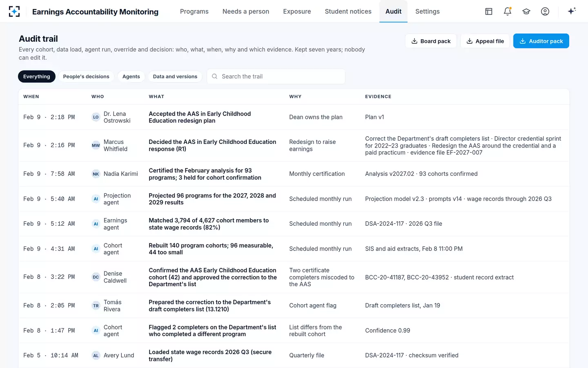Click the WHEN column header
The height and width of the screenshot is (368, 588).
31,96
